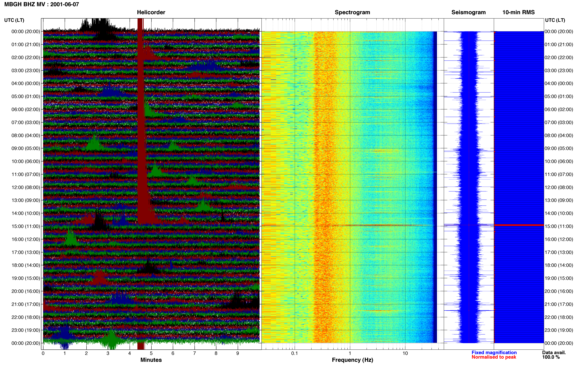Viewport: 588px width, 368px height.
Task: Click the left 16:00 (12:00) time label
Action: tap(26, 239)
